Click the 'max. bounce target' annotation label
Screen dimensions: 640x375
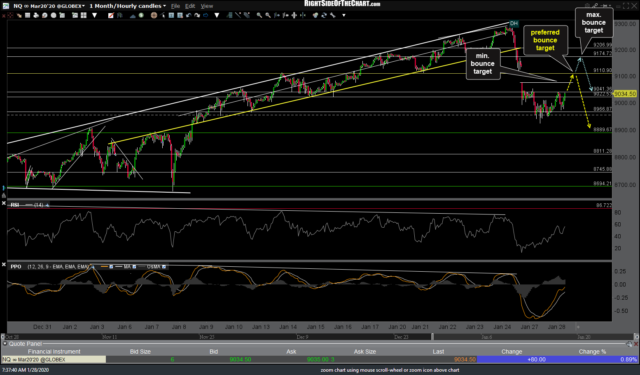[593, 22]
